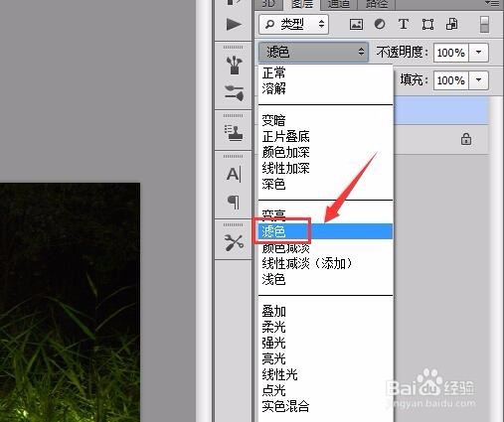Screen dimensions: 504x422
Task: Expand the opacity 不透明度 slider arrow
Action: pos(478,53)
